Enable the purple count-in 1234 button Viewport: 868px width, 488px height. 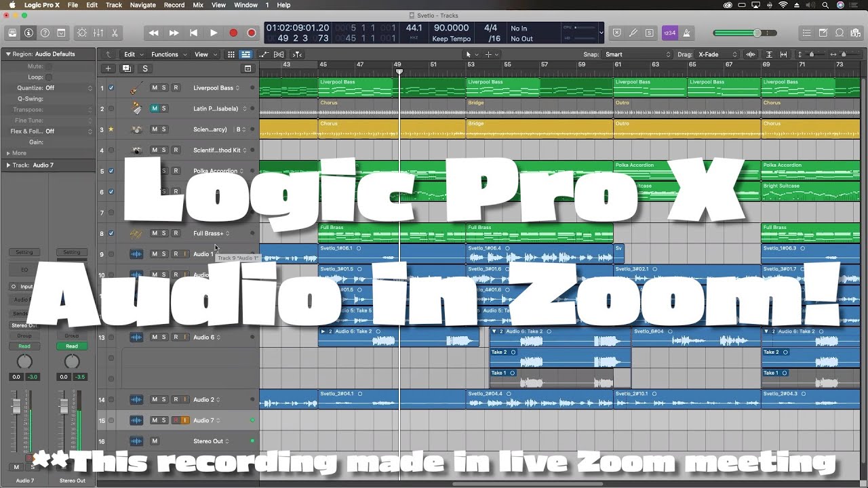[669, 33]
